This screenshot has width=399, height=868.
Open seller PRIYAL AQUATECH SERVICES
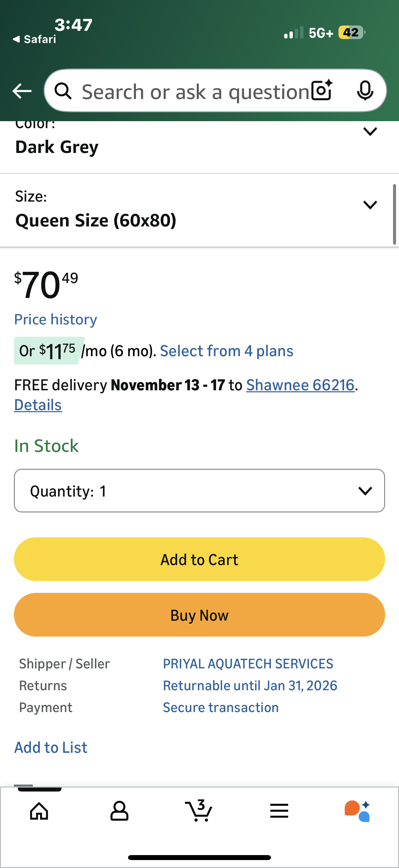point(248,663)
